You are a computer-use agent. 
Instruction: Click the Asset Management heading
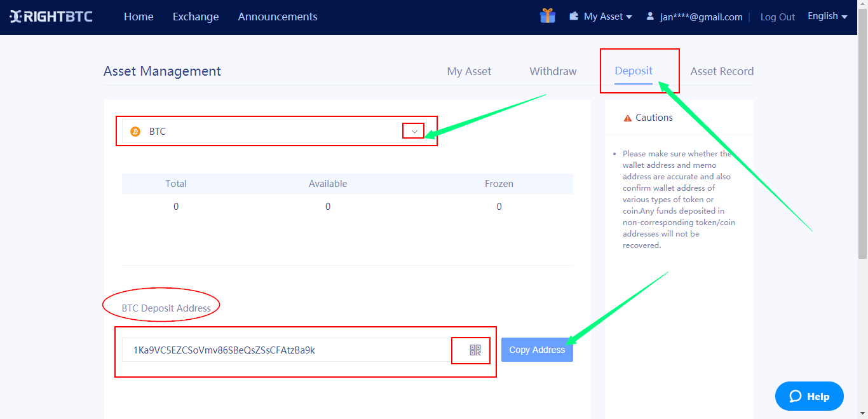coord(162,71)
